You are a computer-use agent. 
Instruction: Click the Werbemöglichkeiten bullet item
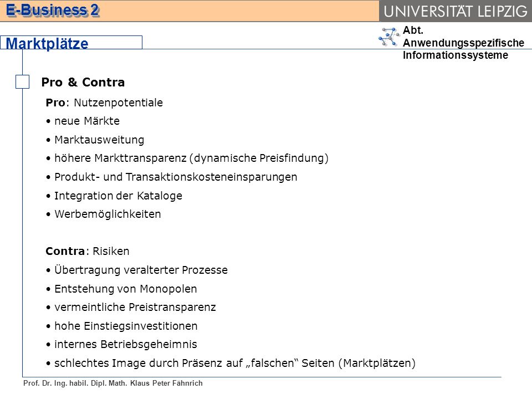tap(104, 214)
